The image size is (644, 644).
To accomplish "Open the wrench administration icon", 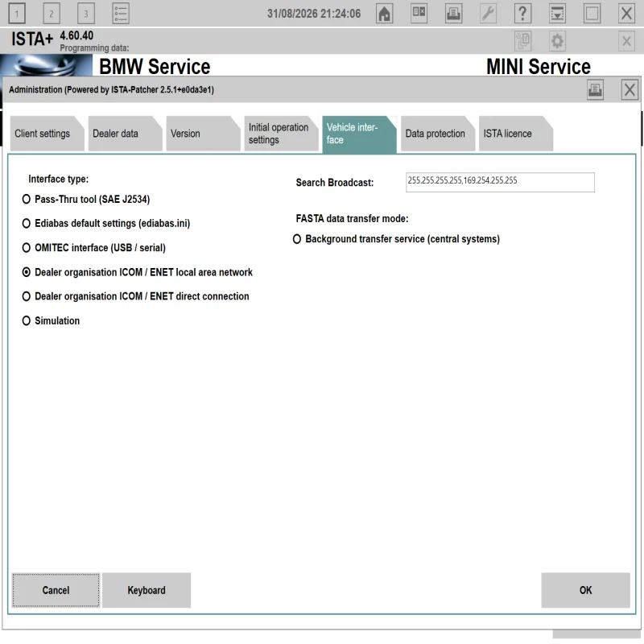I will [488, 14].
